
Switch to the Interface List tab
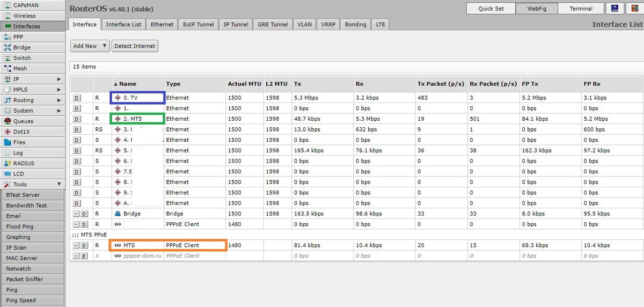[x=124, y=24]
